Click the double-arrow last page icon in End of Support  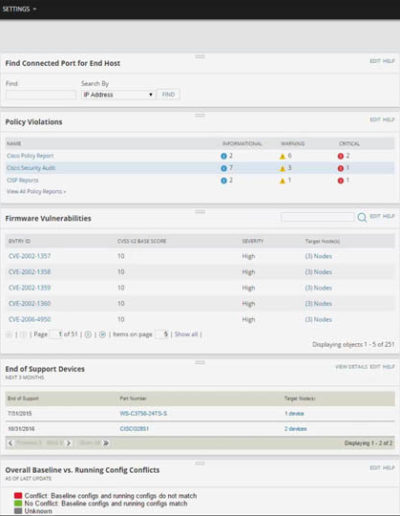pyautogui.click(x=106, y=443)
